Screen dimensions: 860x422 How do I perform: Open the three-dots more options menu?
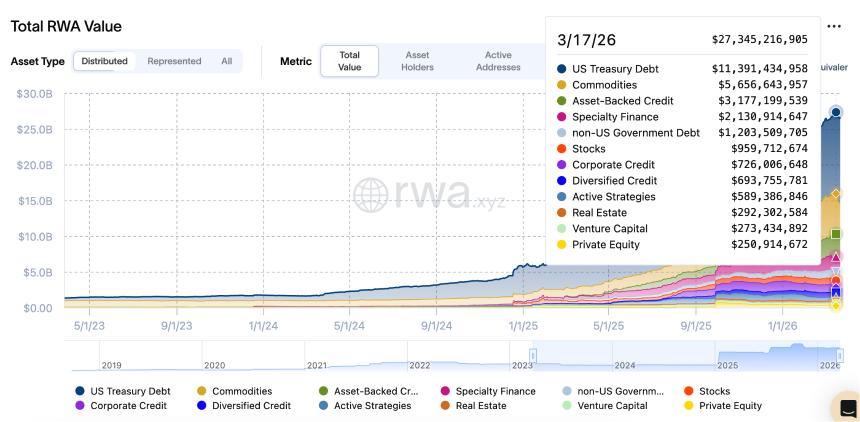pos(834,26)
